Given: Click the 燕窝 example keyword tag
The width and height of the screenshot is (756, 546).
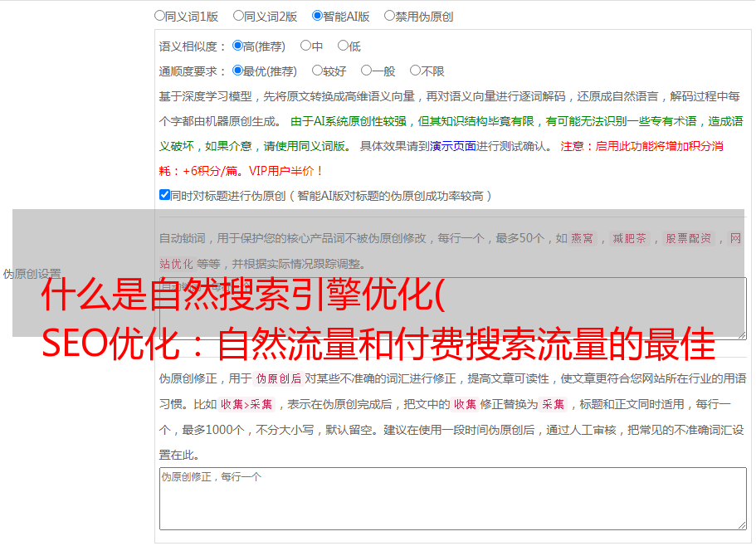Looking at the screenshot, I should tap(582, 238).
